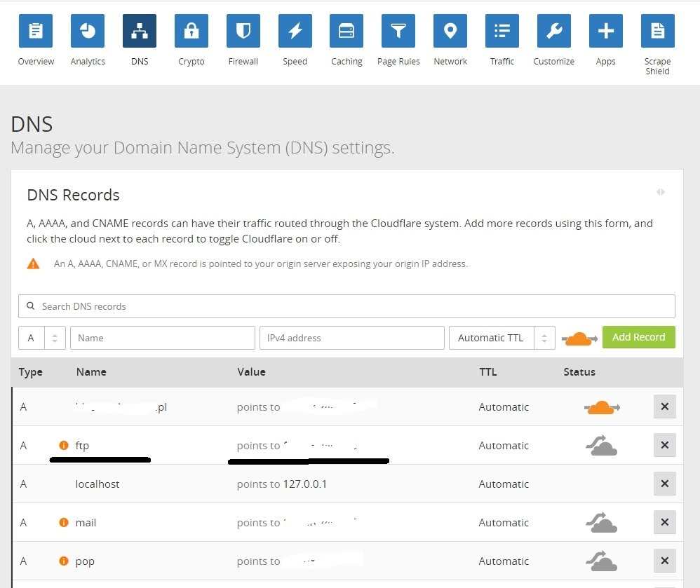Toggle Cloudflare proxy cloud for mail record
Viewport: 700px width, 588px height.
point(602,523)
